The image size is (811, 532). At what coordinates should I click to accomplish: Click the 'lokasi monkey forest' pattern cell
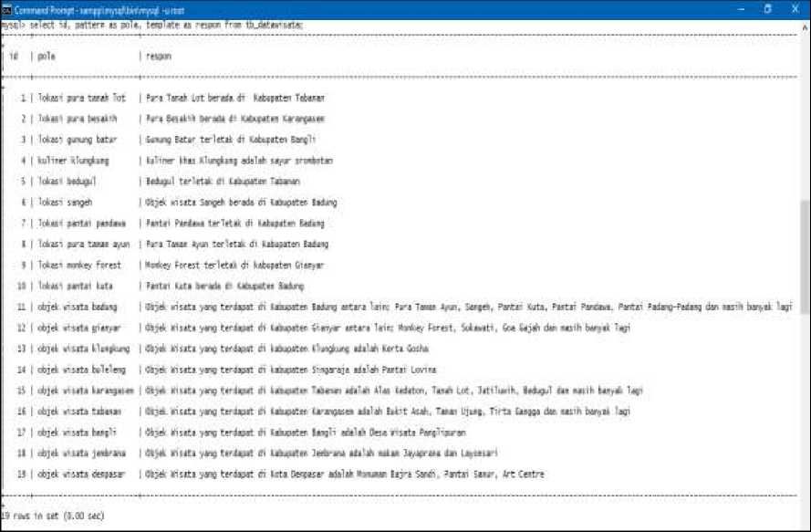click(79, 266)
